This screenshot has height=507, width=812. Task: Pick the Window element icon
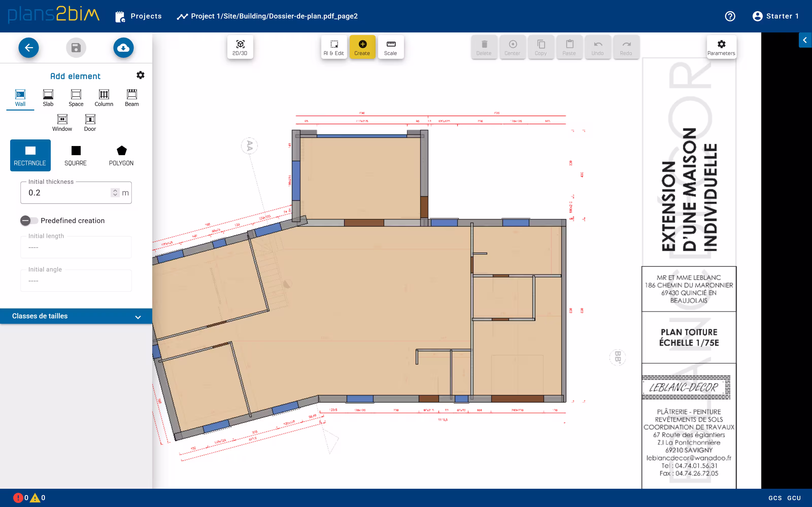62,122
